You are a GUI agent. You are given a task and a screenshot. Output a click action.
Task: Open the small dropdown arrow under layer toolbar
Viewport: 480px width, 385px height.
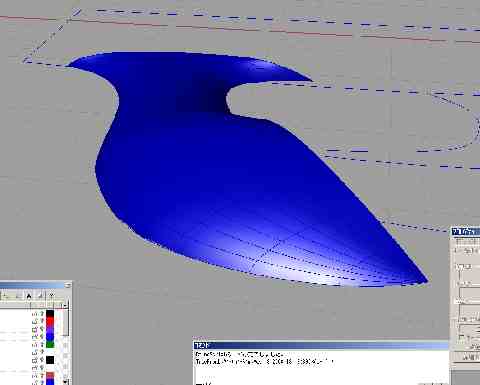65,305
